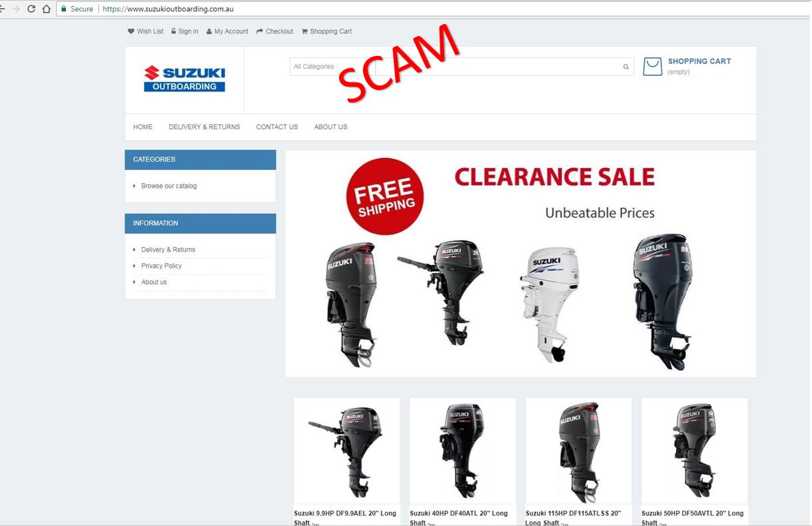
Task: Reload the page with the browser refresh icon
Action: (x=31, y=9)
